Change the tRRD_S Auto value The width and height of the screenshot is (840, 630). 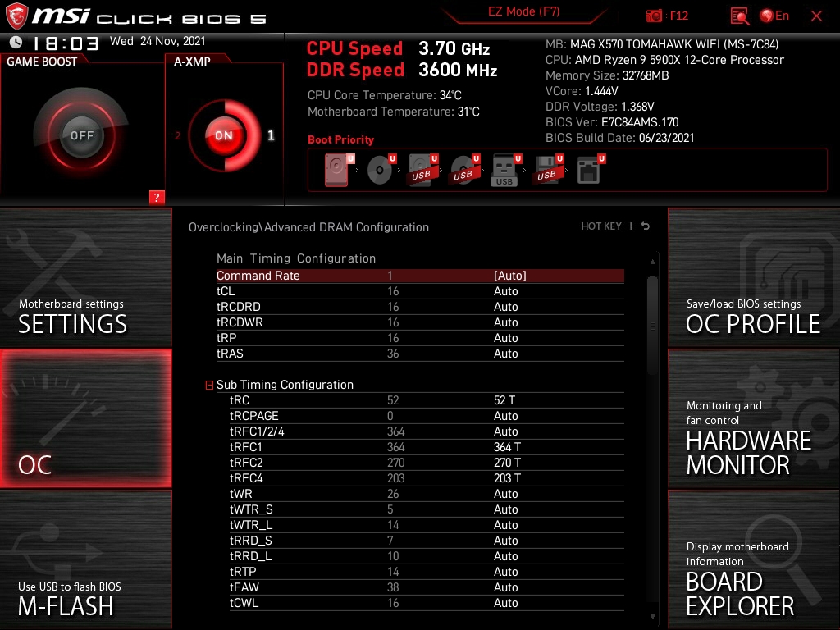tap(505, 540)
